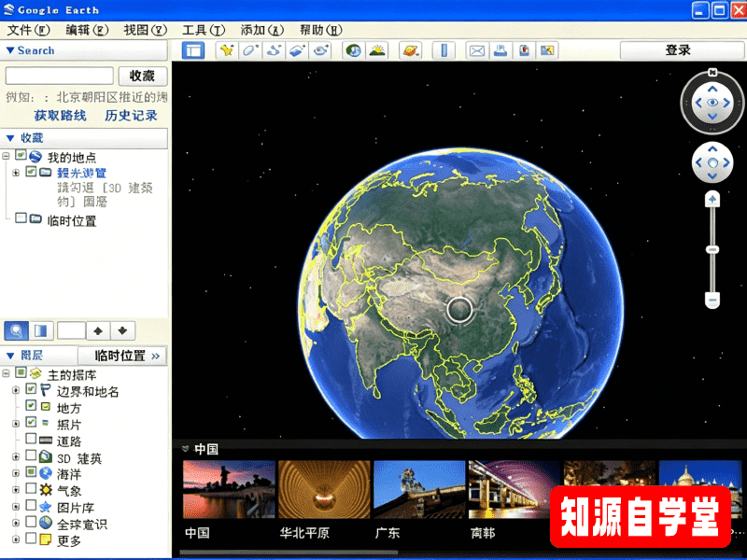Add a path using the toolbar
The image size is (747, 560).
point(274,50)
